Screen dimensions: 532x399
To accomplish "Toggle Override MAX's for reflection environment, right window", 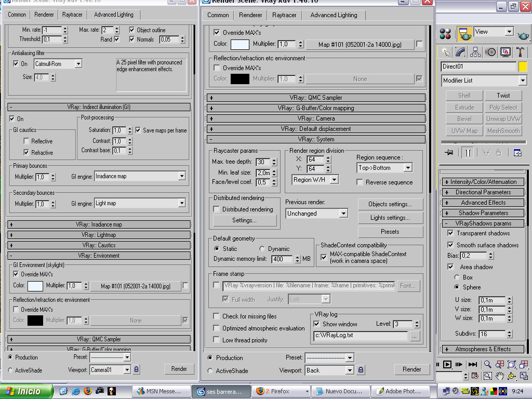I will coord(217,68).
